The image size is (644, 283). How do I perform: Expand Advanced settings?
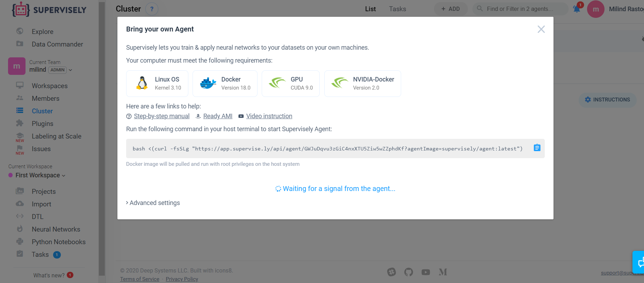(153, 203)
